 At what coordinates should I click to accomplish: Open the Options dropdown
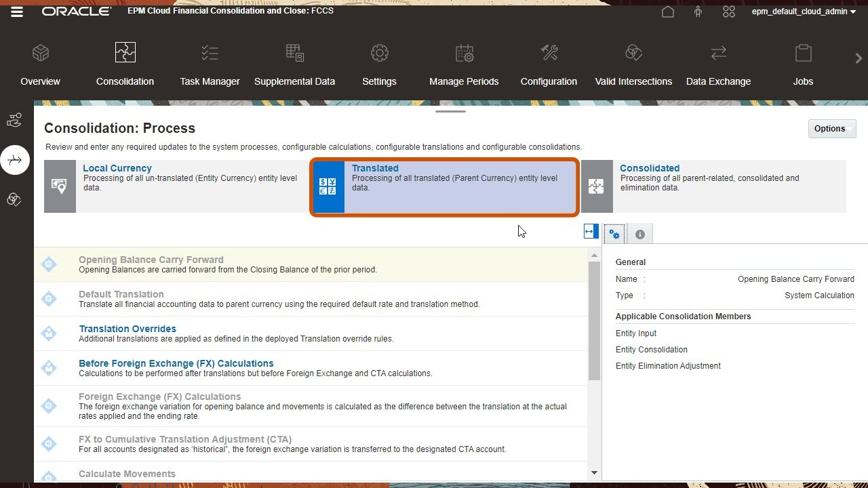(x=832, y=129)
